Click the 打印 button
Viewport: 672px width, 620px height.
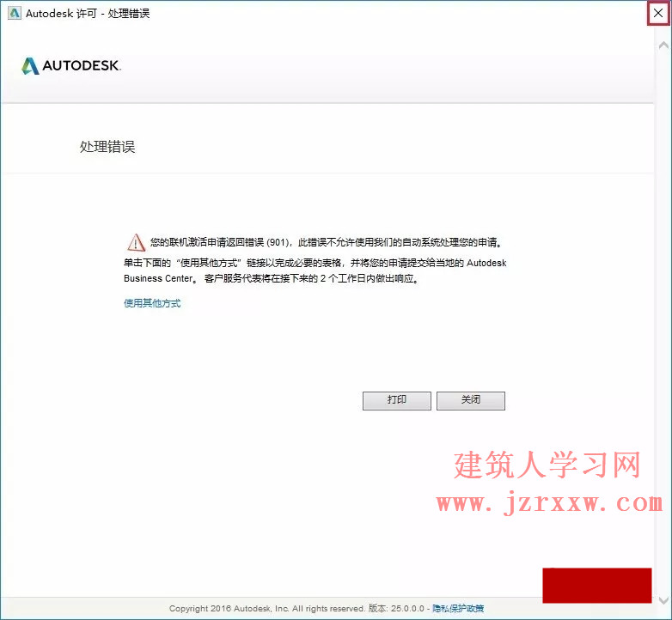tap(397, 400)
